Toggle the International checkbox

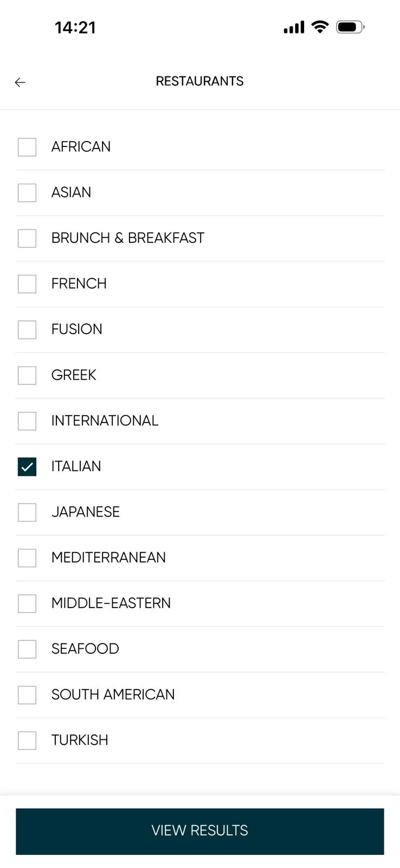[27, 421]
